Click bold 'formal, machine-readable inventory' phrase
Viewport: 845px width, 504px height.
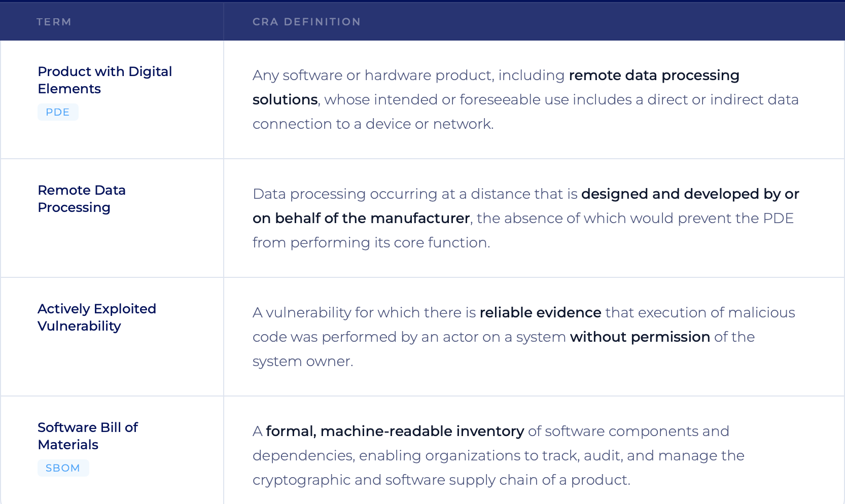(x=395, y=431)
